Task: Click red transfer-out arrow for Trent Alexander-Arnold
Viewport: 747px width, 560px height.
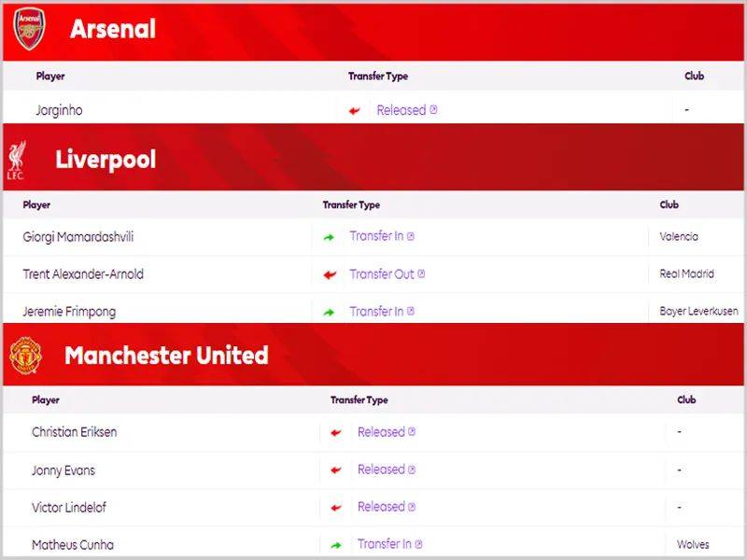Action: pos(329,275)
